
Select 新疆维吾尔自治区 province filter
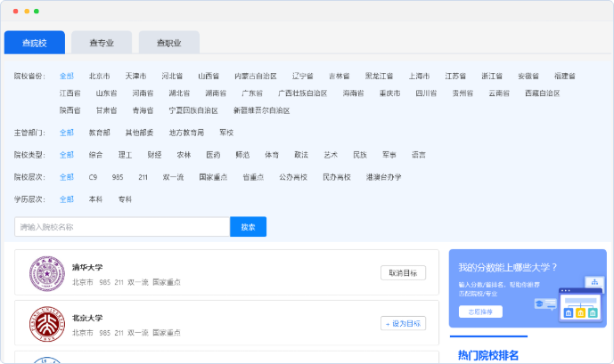(261, 110)
